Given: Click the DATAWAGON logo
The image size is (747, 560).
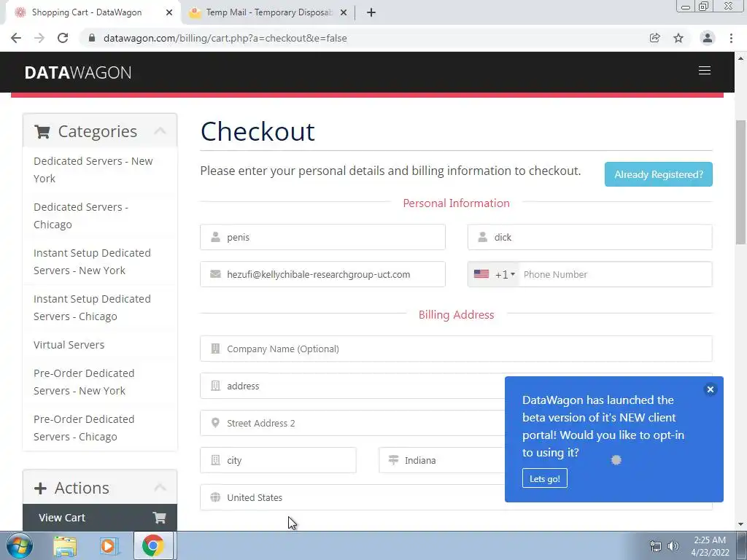Looking at the screenshot, I should 78,72.
